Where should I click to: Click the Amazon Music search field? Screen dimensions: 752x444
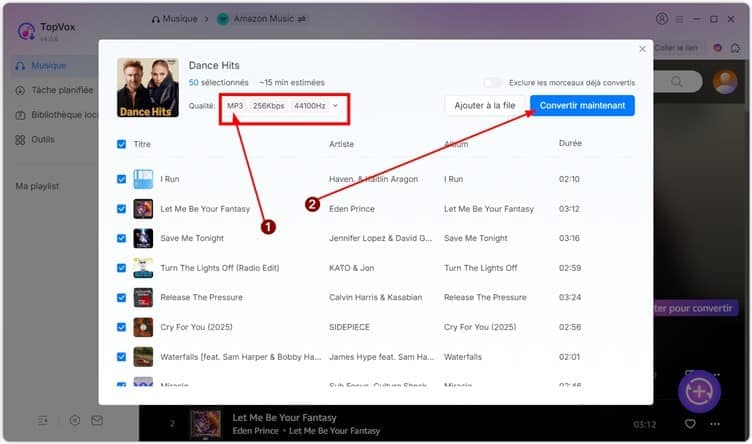(x=679, y=82)
